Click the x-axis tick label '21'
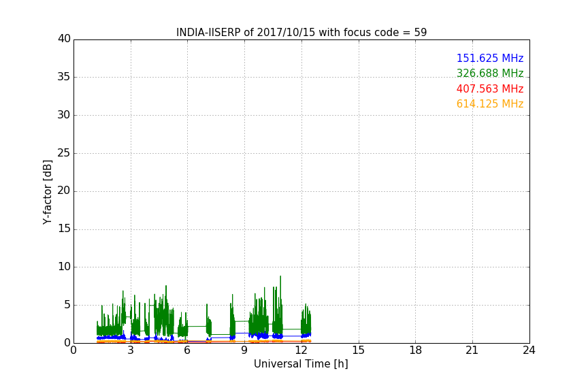Image resolution: width=588 pixels, height=392 pixels. [x=472, y=350]
